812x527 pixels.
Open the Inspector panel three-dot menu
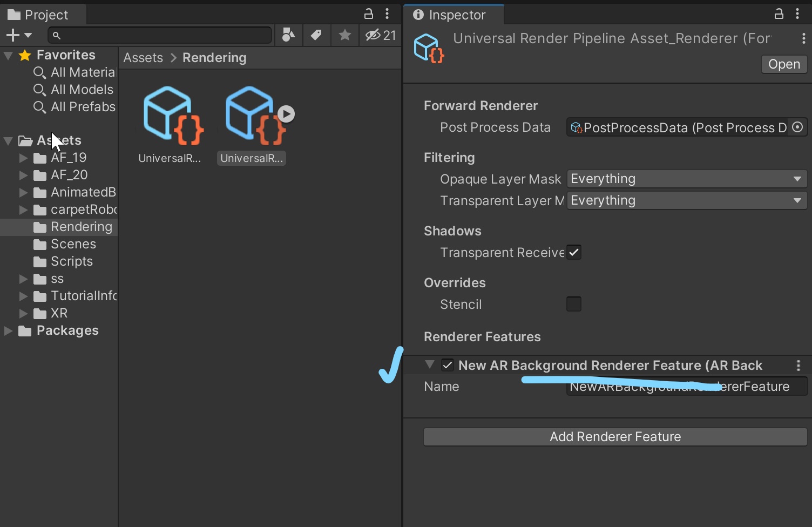click(x=797, y=14)
